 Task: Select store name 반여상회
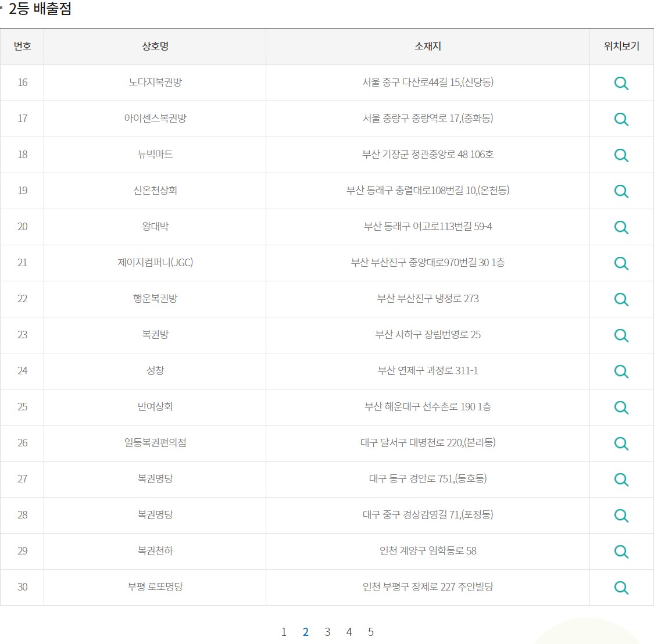tap(155, 407)
